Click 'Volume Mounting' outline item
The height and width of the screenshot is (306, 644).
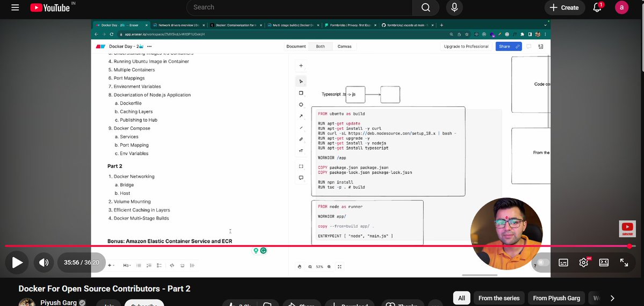[x=132, y=202]
